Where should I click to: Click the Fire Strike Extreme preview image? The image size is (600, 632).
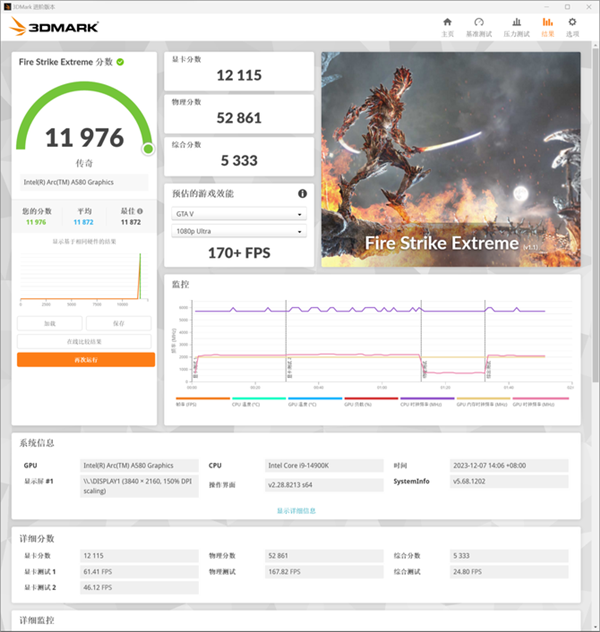coord(448,160)
